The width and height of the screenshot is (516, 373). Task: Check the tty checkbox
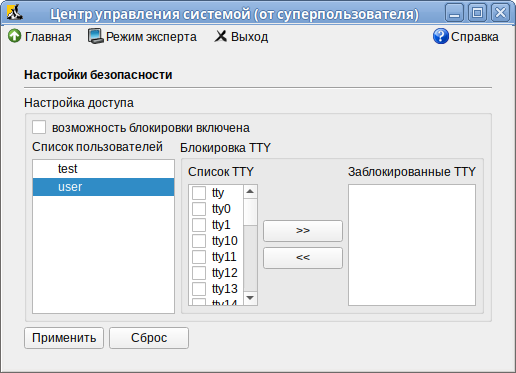pyautogui.click(x=199, y=193)
